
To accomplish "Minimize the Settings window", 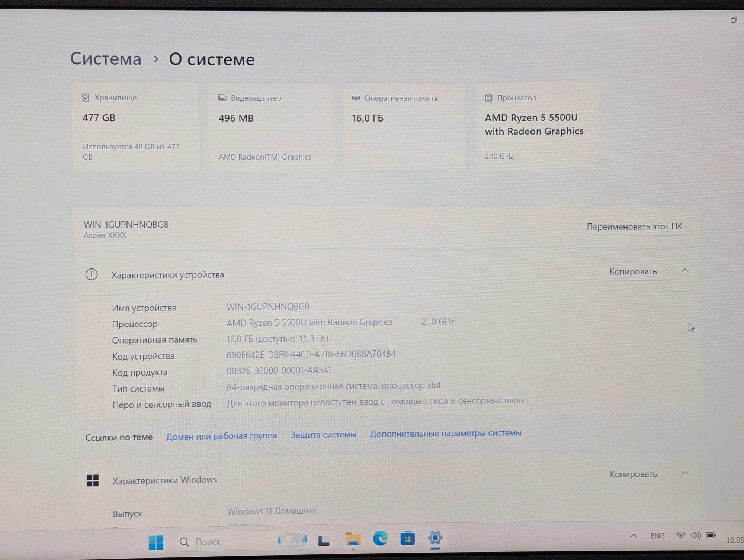I will (x=705, y=20).
